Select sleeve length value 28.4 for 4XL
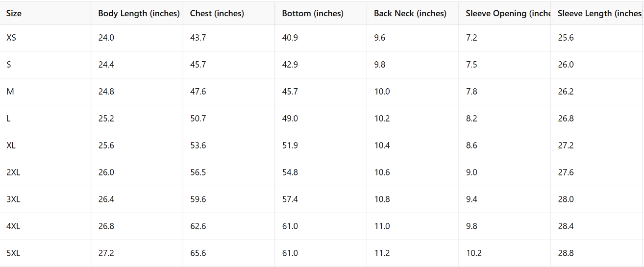Screen dimensions: 644x267 click(x=566, y=226)
